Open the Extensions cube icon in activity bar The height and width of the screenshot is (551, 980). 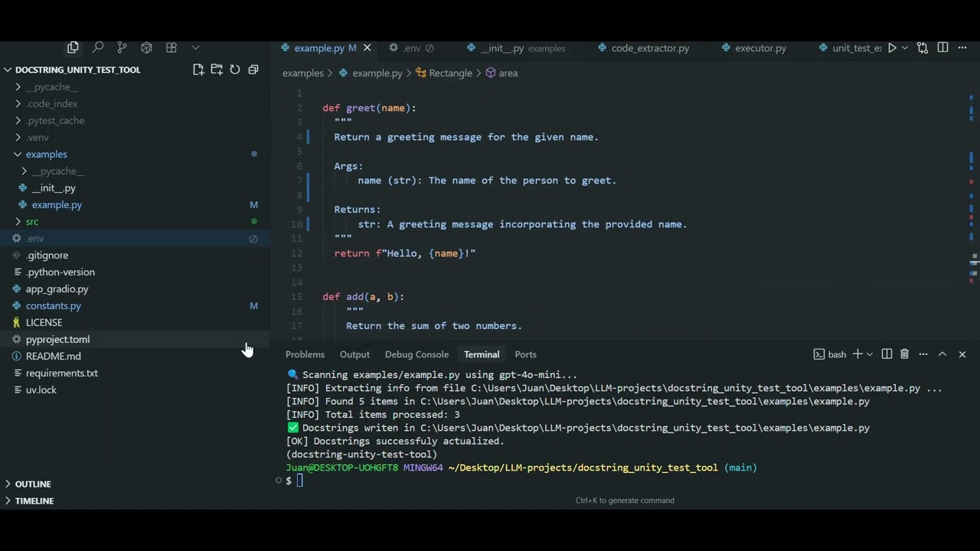[146, 47]
